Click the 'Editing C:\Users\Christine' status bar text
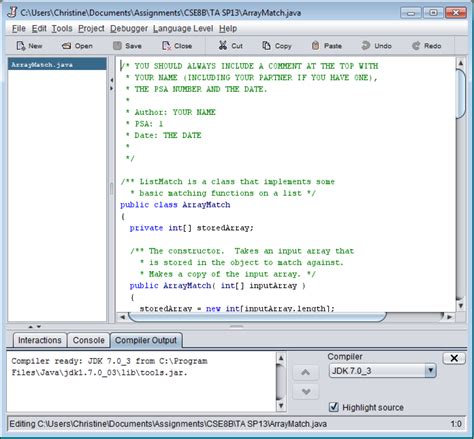Image resolution: width=474 pixels, height=439 pixels. [x=168, y=424]
